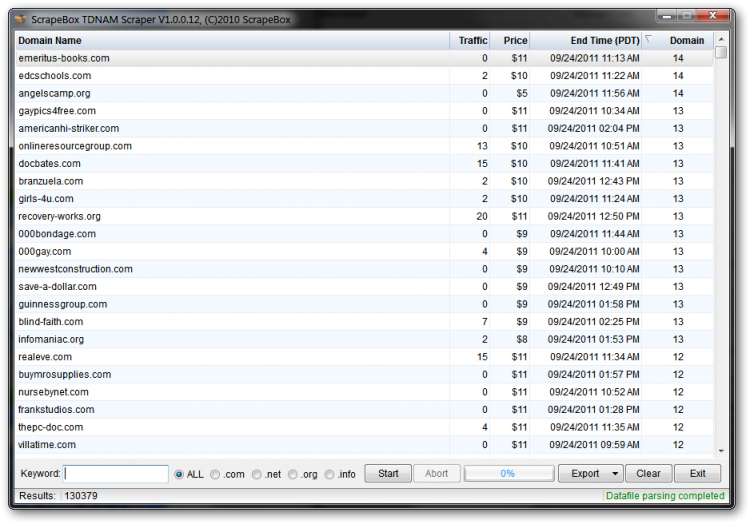The height and width of the screenshot is (524, 750).
Task: Focus the Keyword input field
Action: [x=116, y=474]
